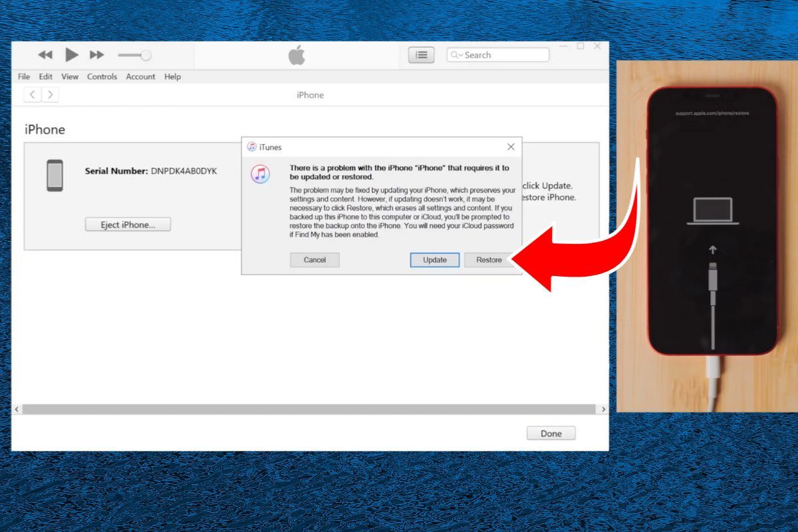Click the iPhone heading text
Viewport: 798px width, 532px height.
tap(45, 130)
